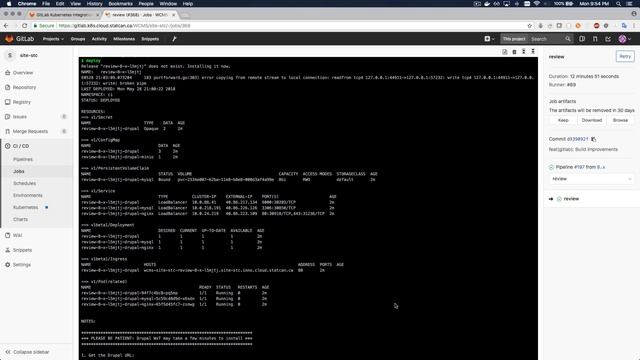The image size is (640, 360).
Task: Select Jobs under CI / CD
Action: tap(19, 171)
